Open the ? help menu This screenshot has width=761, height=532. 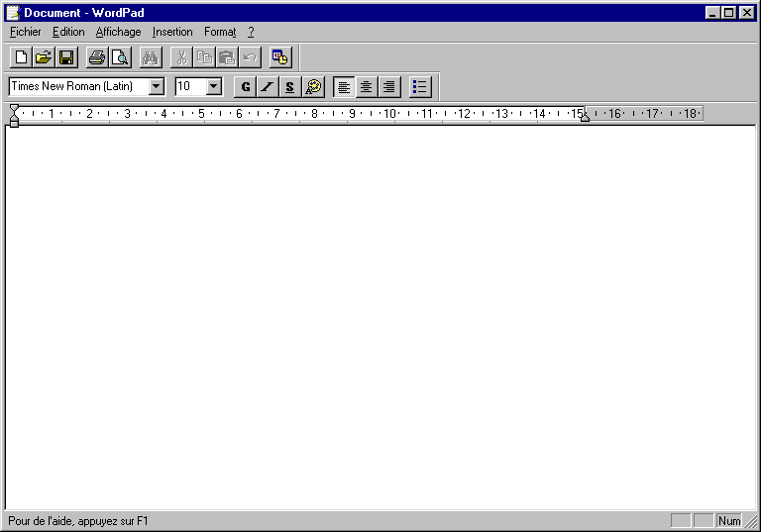click(x=251, y=32)
